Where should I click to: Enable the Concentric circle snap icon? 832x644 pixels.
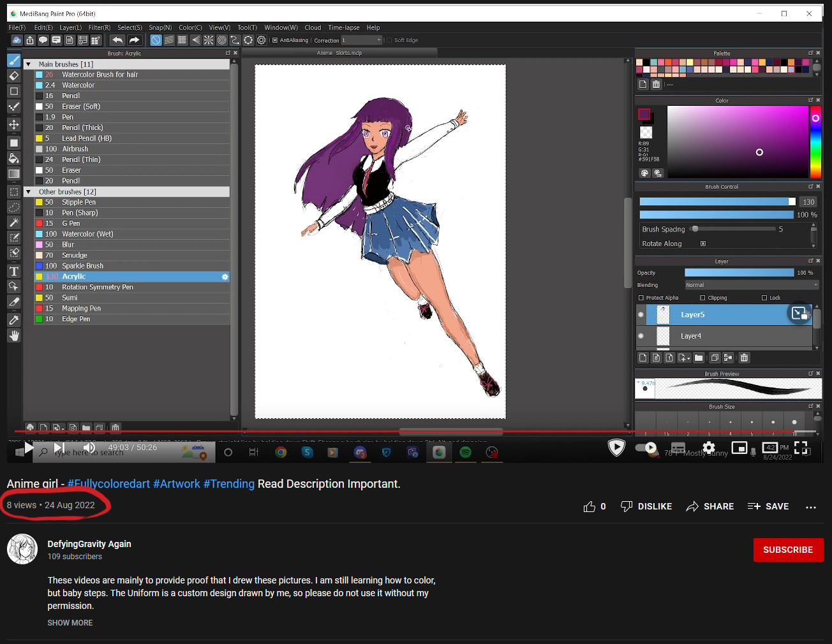(222, 40)
